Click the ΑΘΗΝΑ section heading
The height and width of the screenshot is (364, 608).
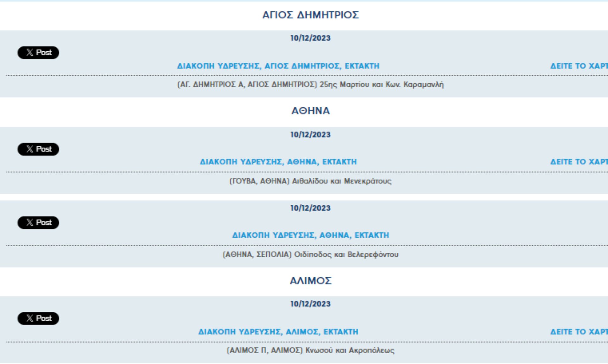[x=311, y=111]
